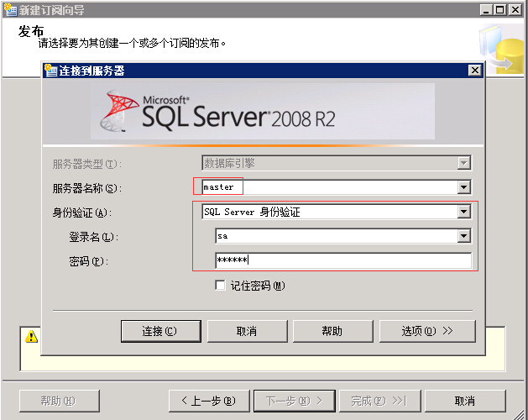Expand the 选项 options button

427,331
